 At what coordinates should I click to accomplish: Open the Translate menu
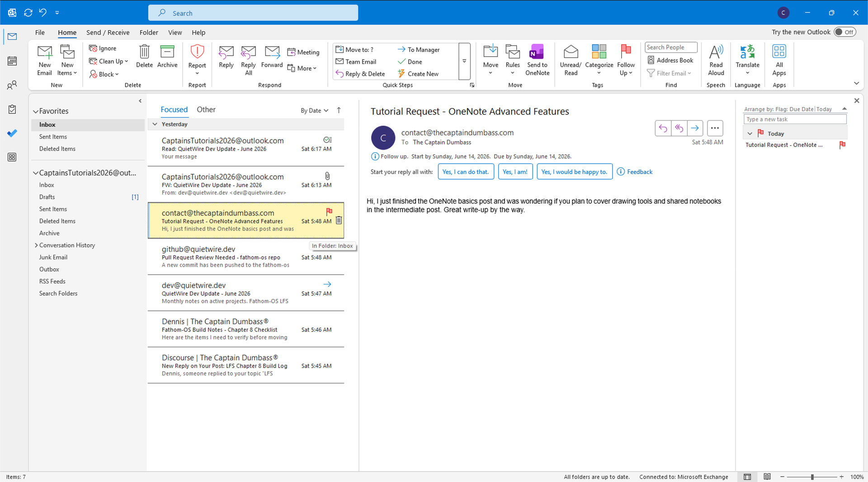pos(747,60)
